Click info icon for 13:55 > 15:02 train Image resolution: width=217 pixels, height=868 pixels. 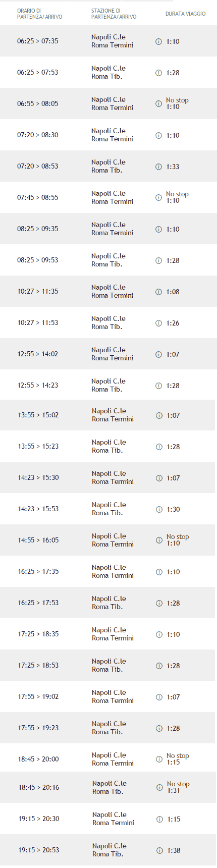click(x=159, y=415)
